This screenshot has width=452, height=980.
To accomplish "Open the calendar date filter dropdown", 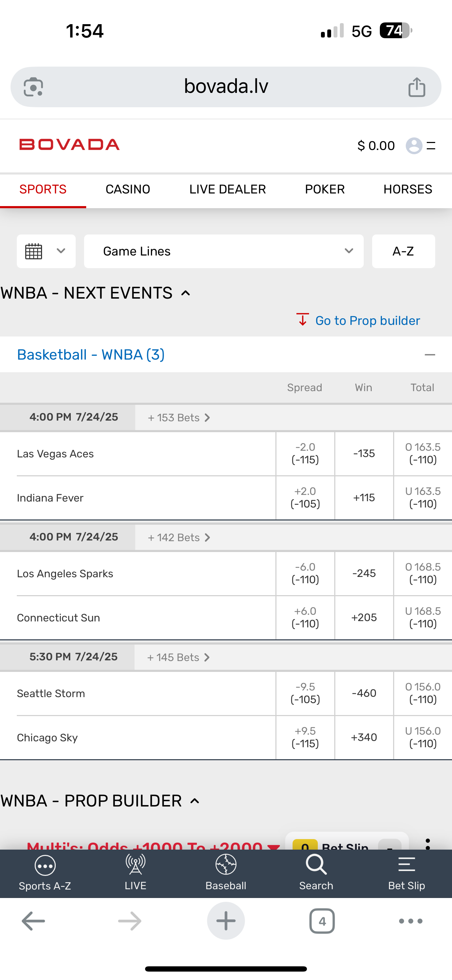I will (46, 251).
